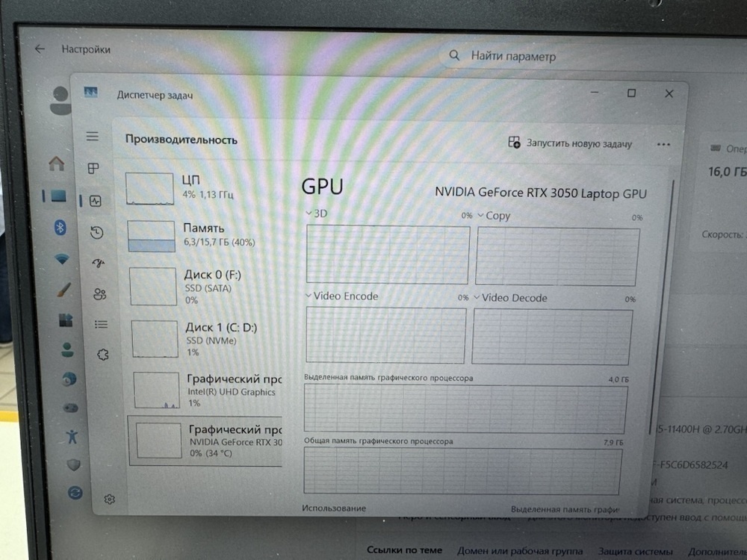Click the search magnifier icon in Settings
This screenshot has width=747, height=560.
pyautogui.click(x=454, y=56)
